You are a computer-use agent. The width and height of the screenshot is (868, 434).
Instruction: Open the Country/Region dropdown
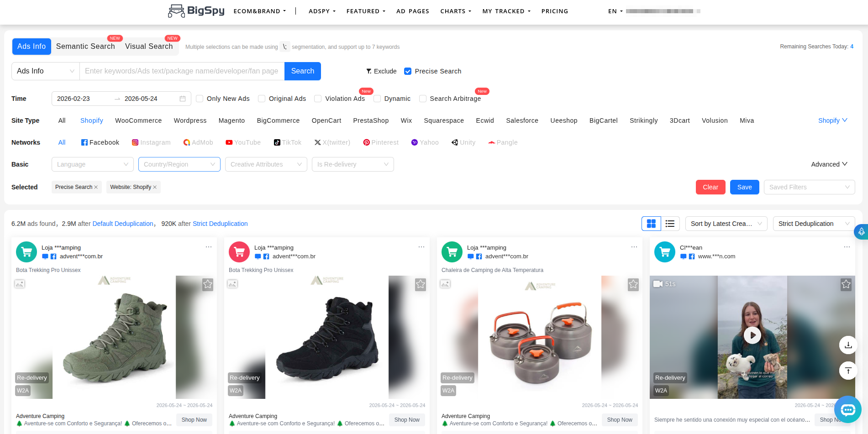click(x=179, y=164)
